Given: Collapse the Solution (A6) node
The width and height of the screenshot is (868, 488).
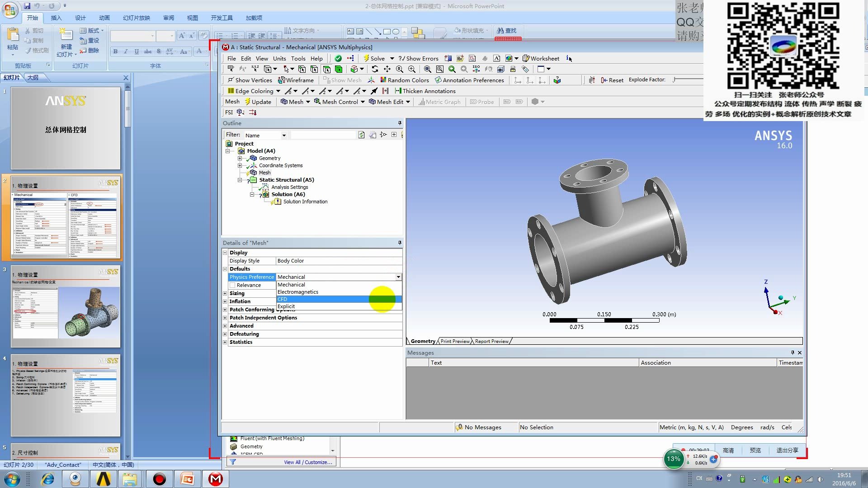Looking at the screenshot, I should pos(252,194).
